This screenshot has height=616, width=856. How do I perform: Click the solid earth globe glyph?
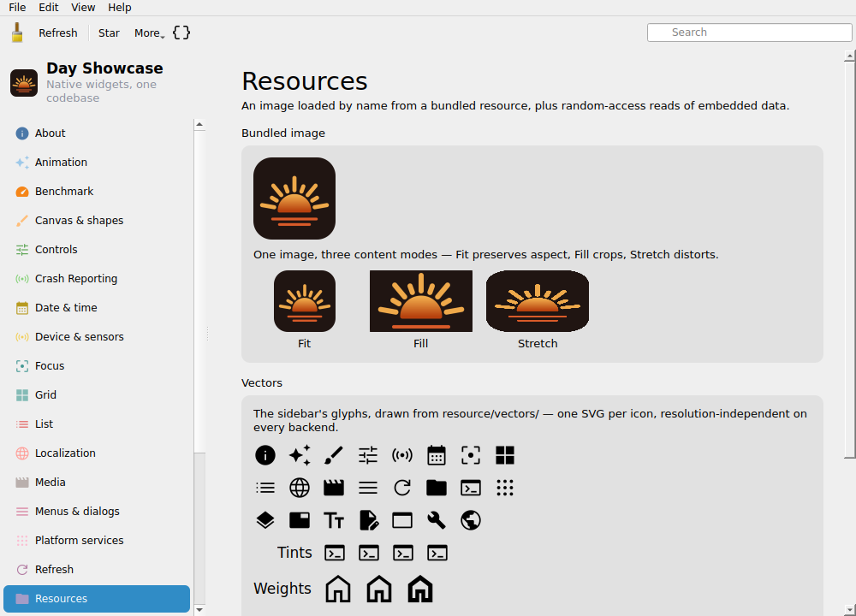471,520
